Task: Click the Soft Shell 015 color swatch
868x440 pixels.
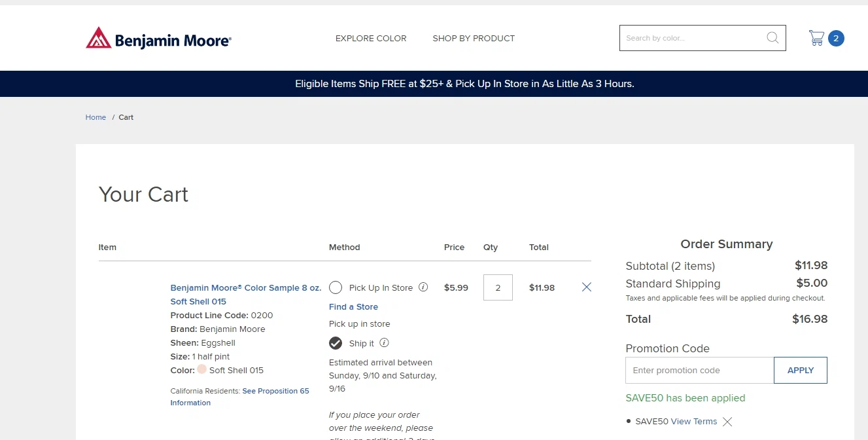Action: [202, 370]
